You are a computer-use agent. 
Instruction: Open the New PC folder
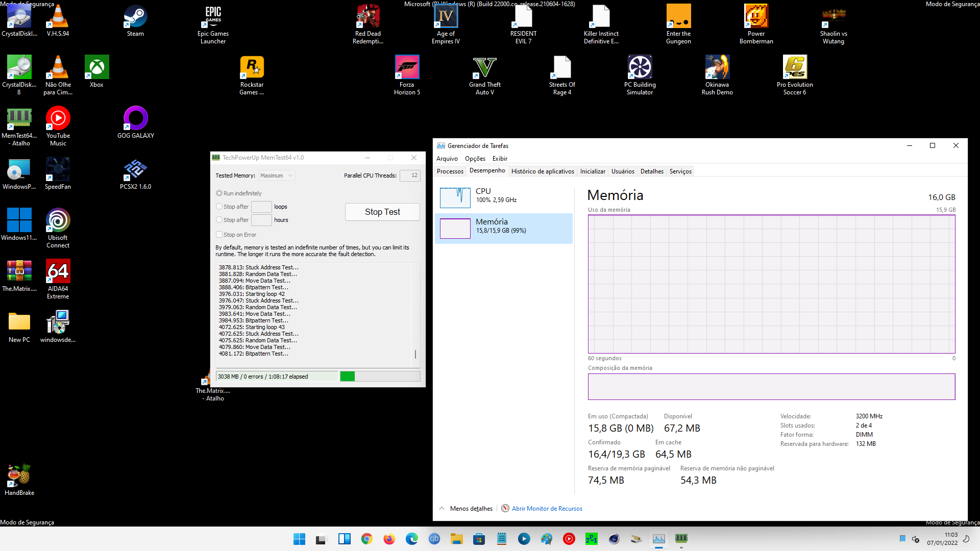[19, 327]
